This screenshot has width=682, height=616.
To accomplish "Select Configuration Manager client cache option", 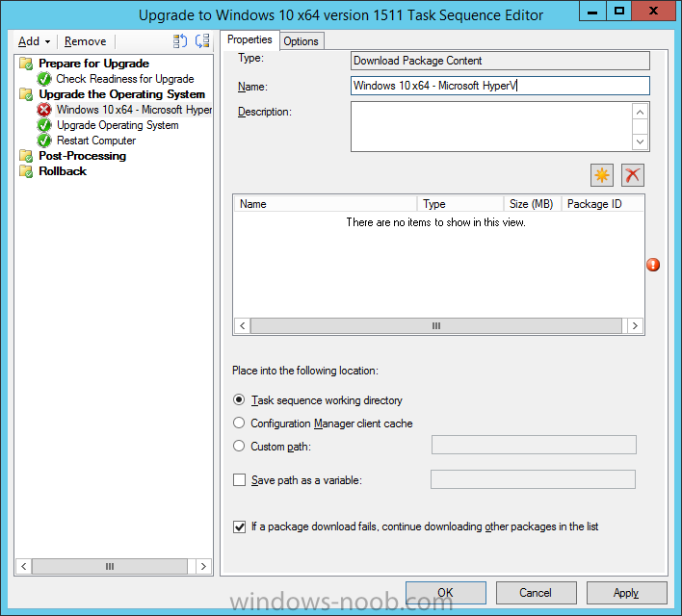I will 239,423.
